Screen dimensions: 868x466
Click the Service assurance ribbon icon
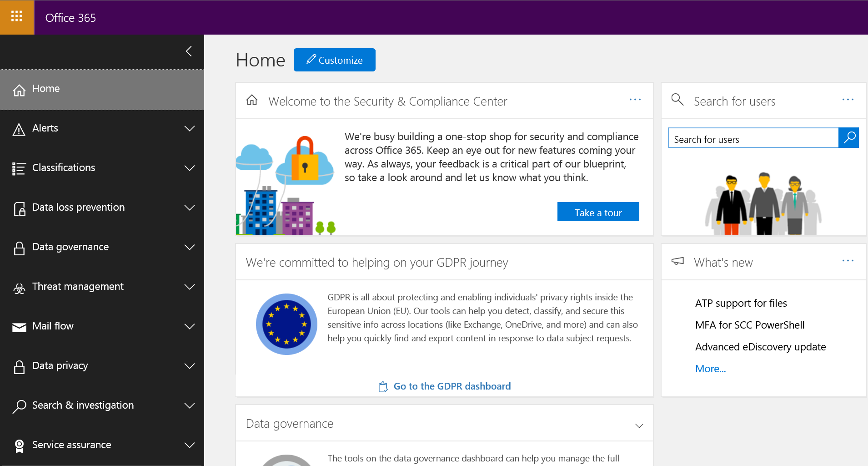(19, 446)
